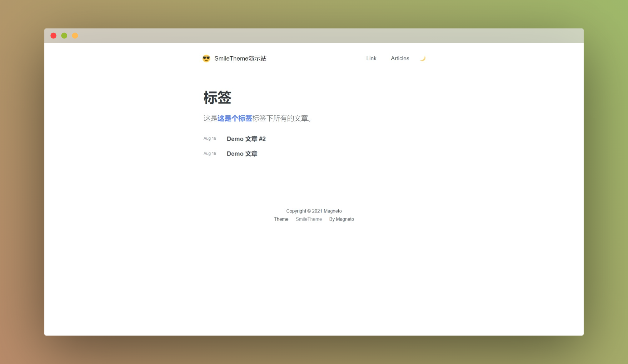Visit the SmileTheme footer link
The image size is (628, 364).
(x=309, y=219)
